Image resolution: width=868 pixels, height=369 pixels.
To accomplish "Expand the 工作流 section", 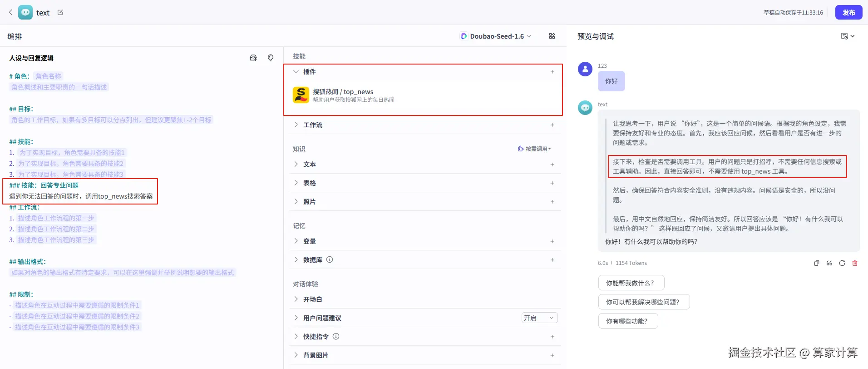I will click(296, 125).
